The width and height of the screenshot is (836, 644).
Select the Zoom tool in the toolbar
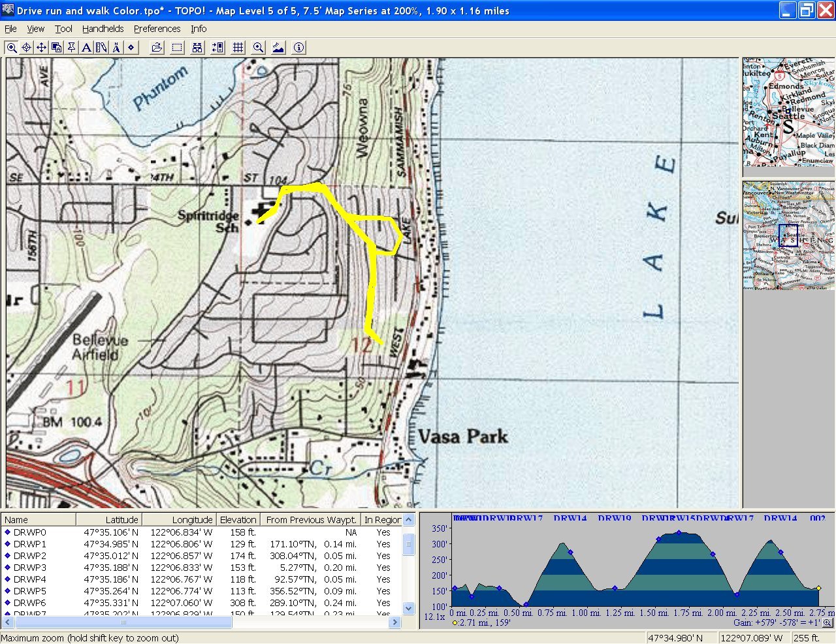tap(12, 48)
